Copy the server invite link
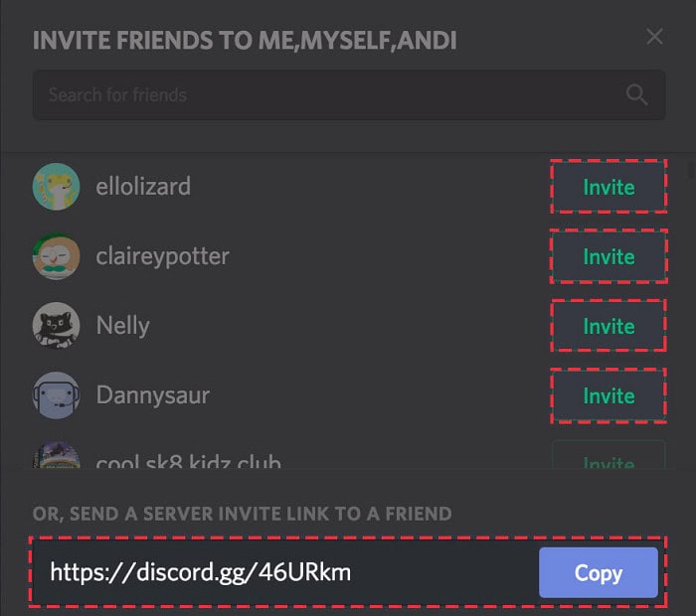Image resolution: width=696 pixels, height=616 pixels. coord(599,572)
